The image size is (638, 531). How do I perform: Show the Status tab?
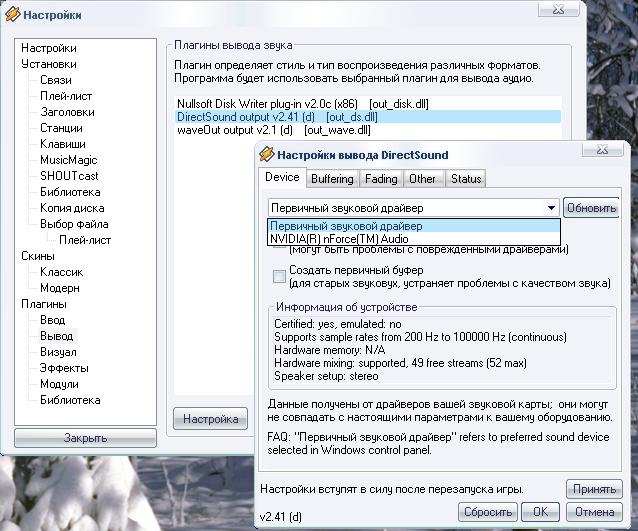pos(465,179)
